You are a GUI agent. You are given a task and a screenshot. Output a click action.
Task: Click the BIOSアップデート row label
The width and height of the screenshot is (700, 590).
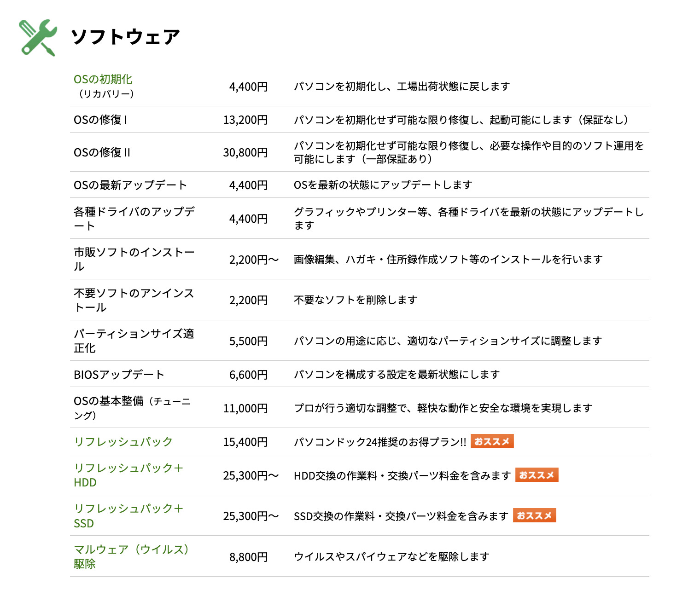[x=119, y=375]
